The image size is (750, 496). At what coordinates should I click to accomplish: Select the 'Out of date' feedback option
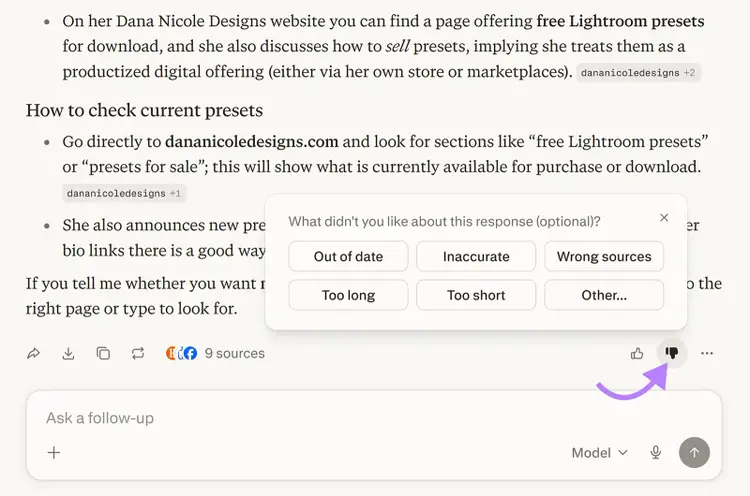348,256
